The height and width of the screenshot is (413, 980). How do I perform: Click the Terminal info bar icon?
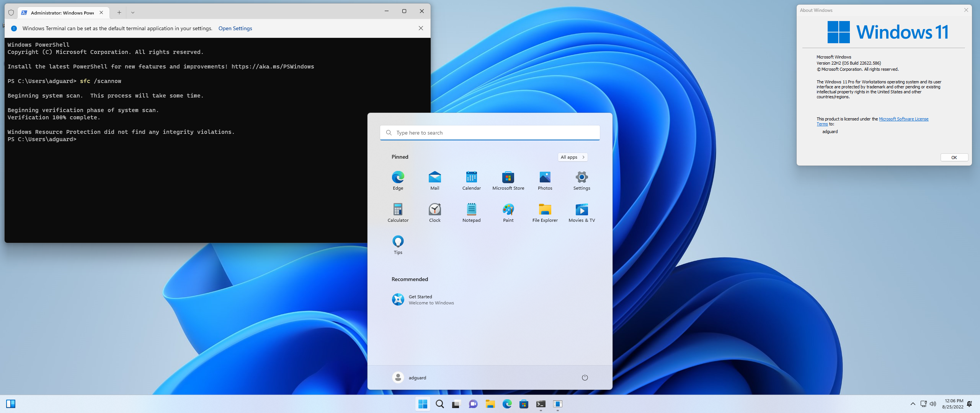tap(14, 28)
